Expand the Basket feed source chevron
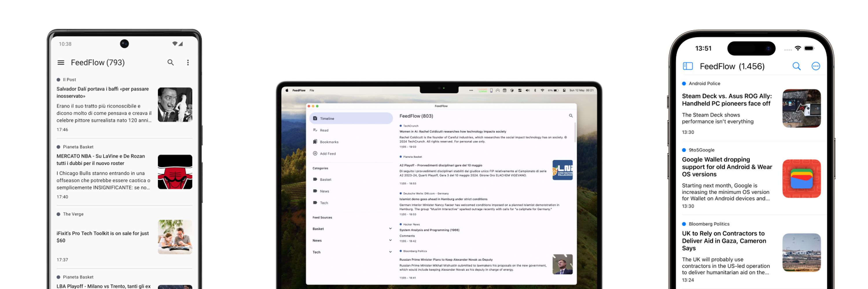 [391, 228]
